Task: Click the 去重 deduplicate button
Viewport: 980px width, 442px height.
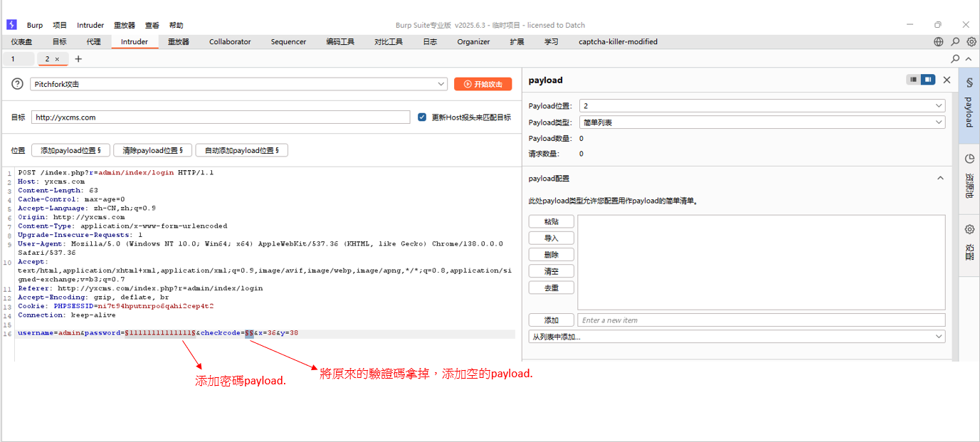Action: coord(552,288)
